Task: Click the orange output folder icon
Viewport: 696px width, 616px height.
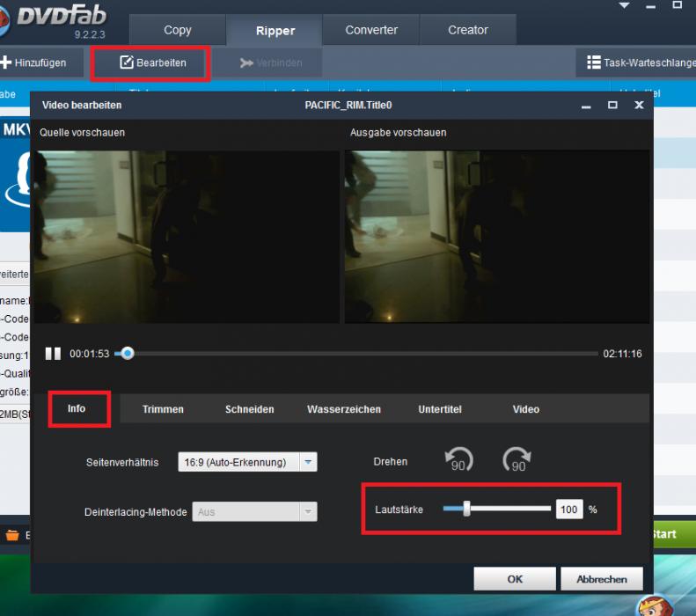Action: coord(12,535)
